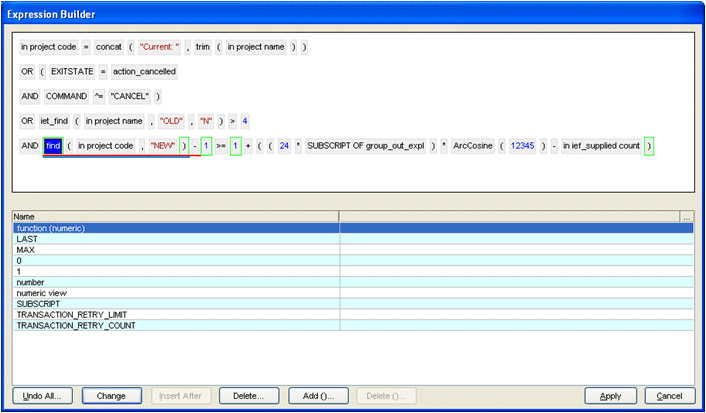Select 'numeric view' list entry

click(41, 293)
